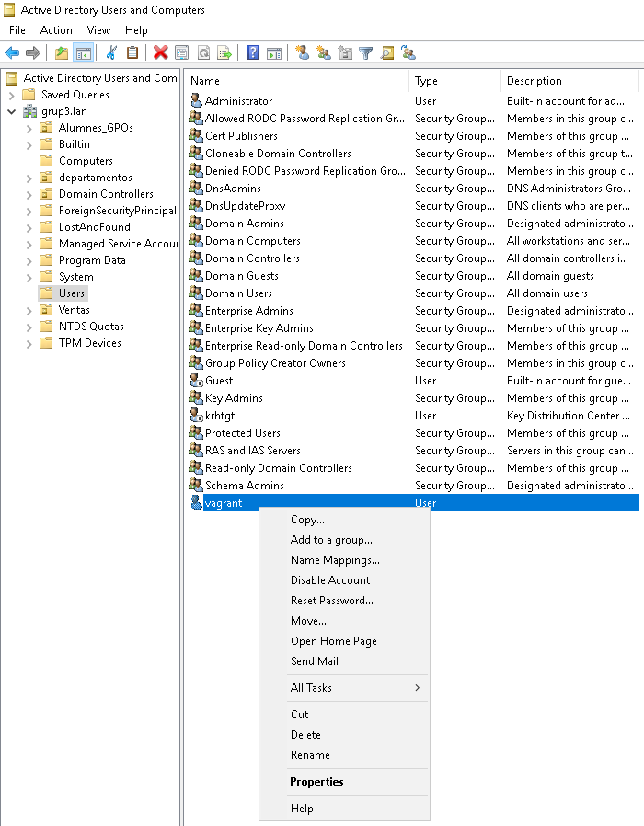Open Help via blue question mark icon
644x826 pixels.
click(x=252, y=52)
